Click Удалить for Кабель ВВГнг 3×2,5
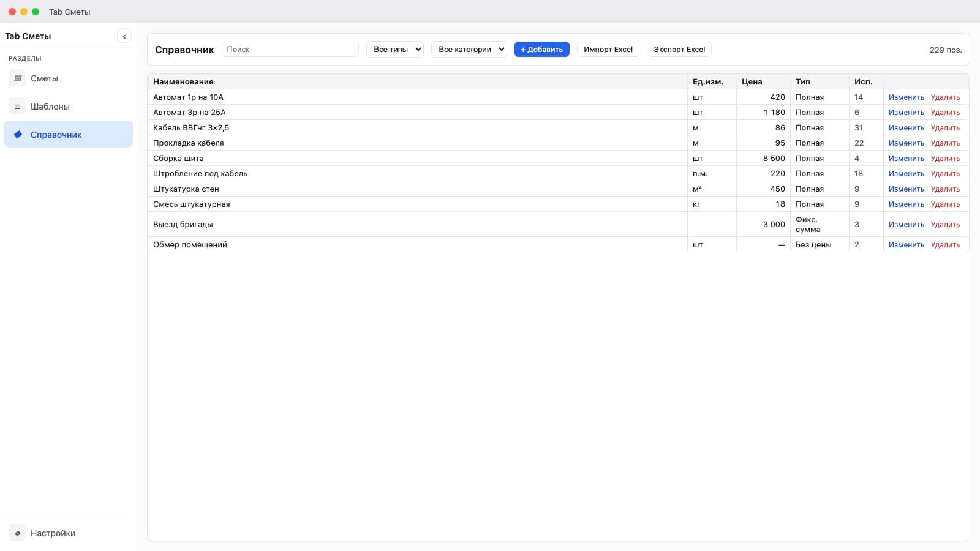The height and width of the screenshot is (551, 980). [x=946, y=128]
